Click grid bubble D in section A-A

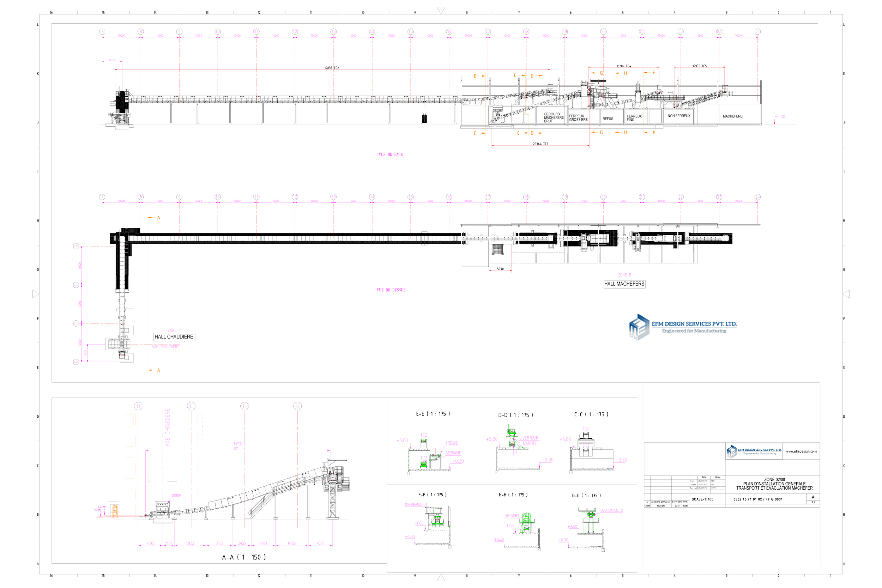coord(138,406)
